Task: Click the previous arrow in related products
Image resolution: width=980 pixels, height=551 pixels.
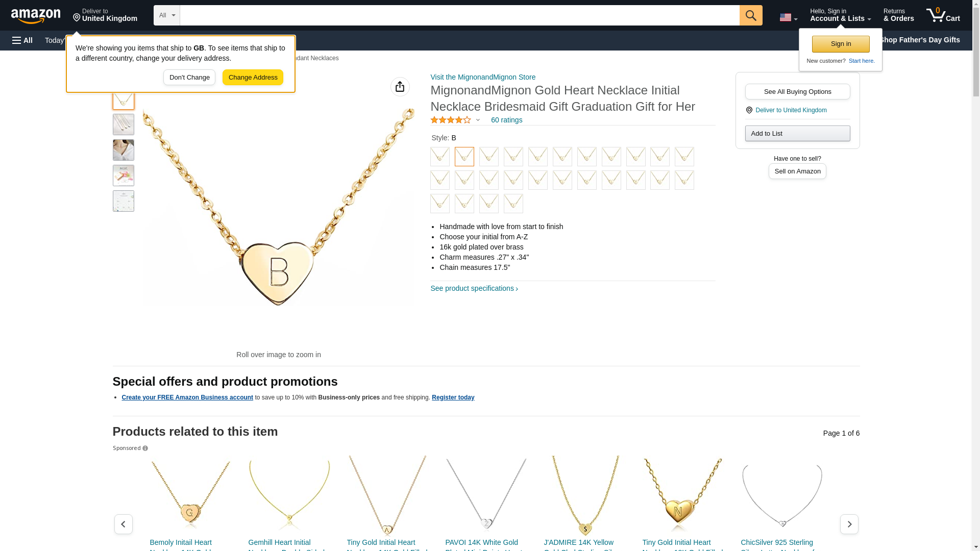Action: (123, 524)
